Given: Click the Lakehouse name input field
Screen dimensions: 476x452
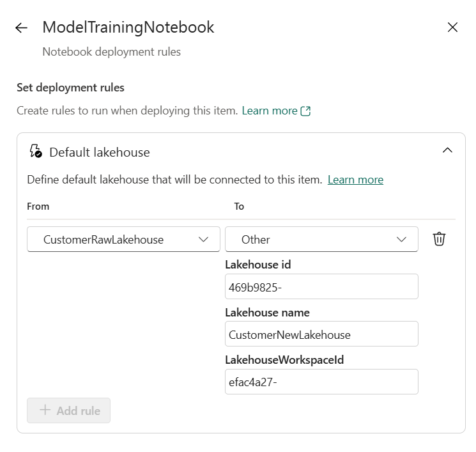Looking at the screenshot, I should (321, 334).
